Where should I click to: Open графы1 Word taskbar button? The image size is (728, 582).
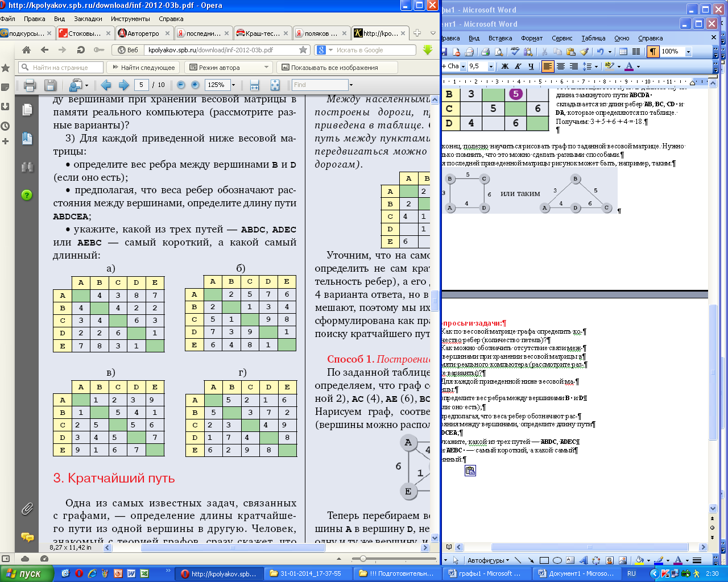489,573
